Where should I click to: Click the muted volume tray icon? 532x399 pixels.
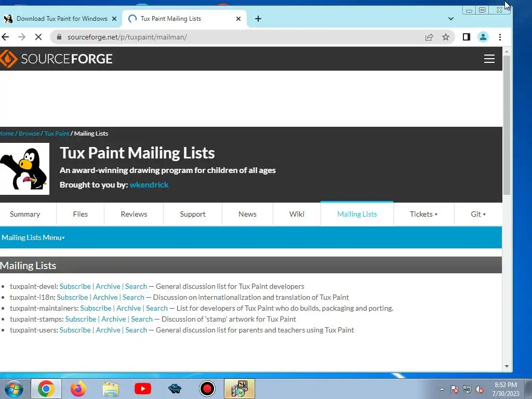pyautogui.click(x=480, y=389)
